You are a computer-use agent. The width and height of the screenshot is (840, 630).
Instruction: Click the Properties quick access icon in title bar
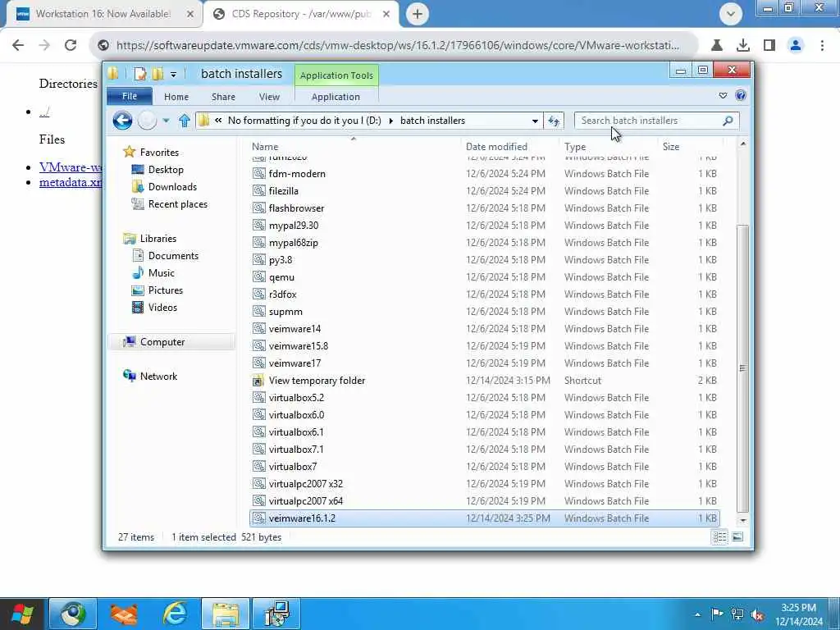coord(140,74)
